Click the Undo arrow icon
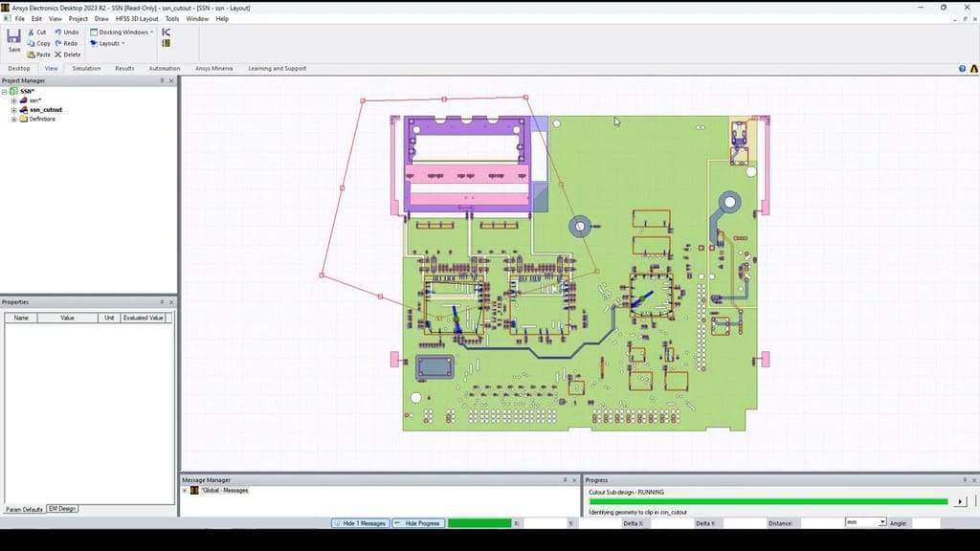980x551 pixels. point(58,33)
